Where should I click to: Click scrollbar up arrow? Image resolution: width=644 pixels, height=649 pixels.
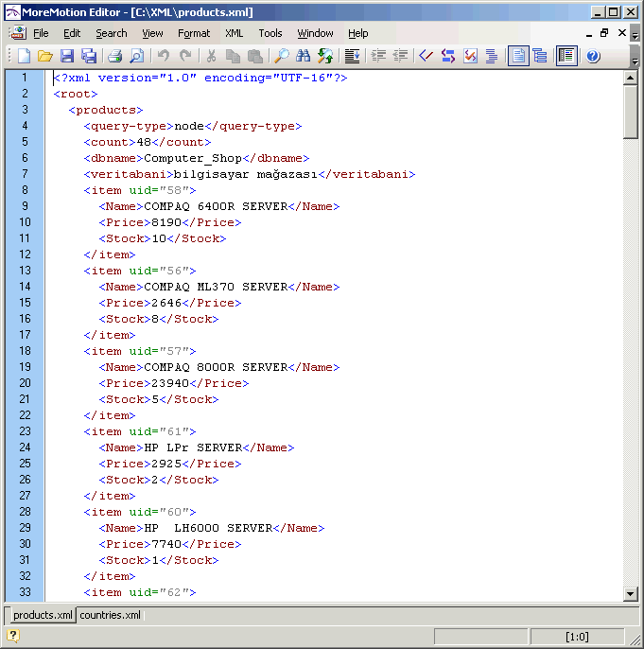tap(630, 78)
